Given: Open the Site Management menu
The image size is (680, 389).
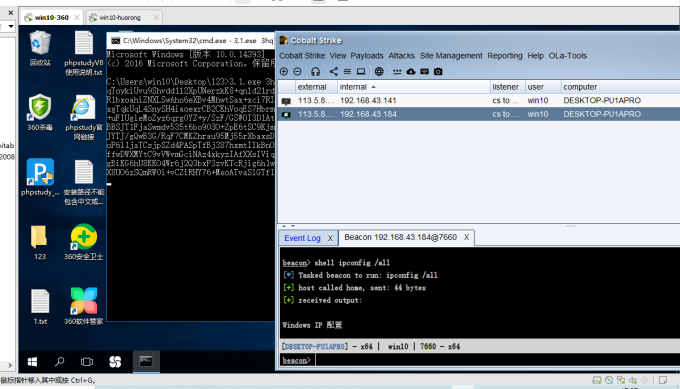Looking at the screenshot, I should [451, 56].
